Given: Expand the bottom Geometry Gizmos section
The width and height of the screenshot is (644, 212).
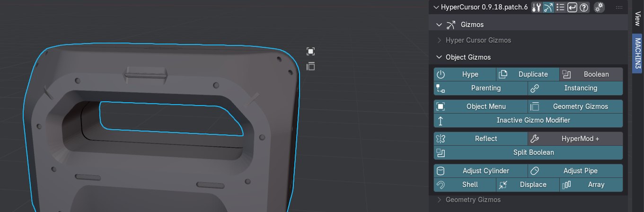Looking at the screenshot, I should pyautogui.click(x=473, y=200).
